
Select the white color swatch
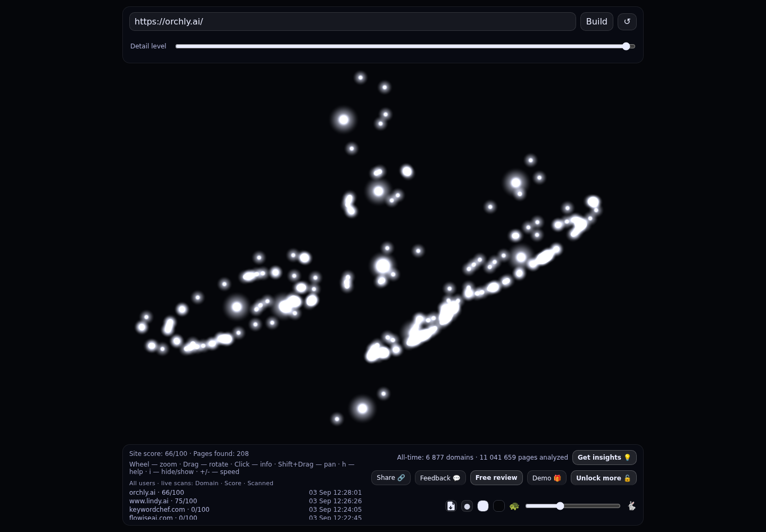[x=483, y=506]
